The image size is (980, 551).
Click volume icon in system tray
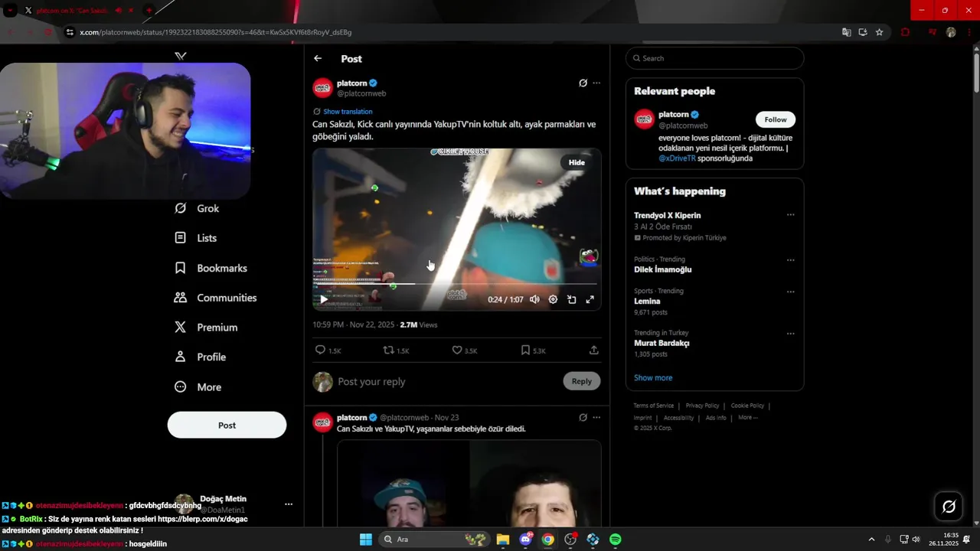916,540
